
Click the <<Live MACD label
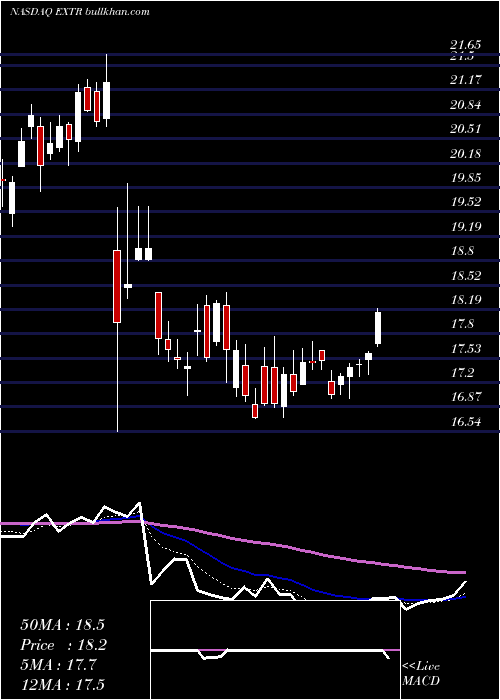(421, 673)
